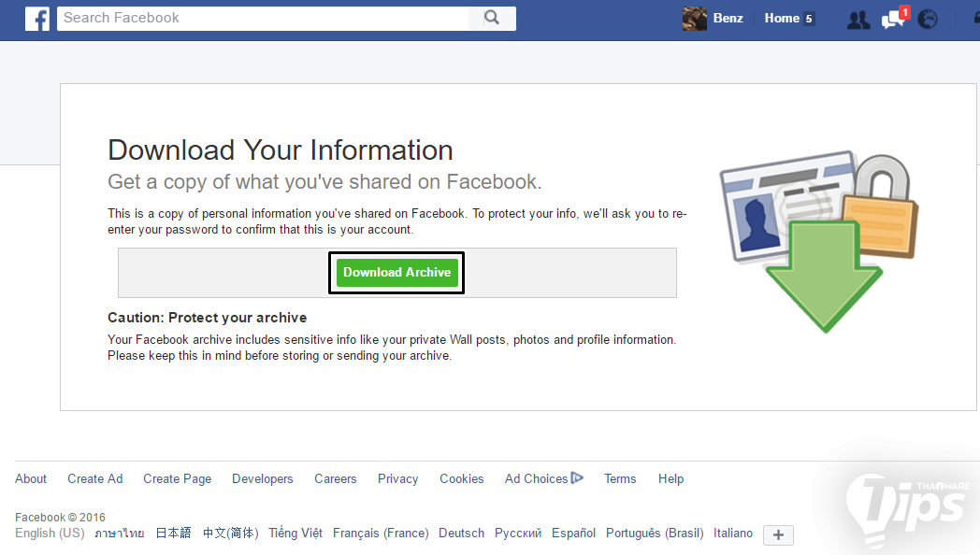Image resolution: width=980 pixels, height=555 pixels.
Task: Open the Careers footer link
Action: pyautogui.click(x=336, y=478)
